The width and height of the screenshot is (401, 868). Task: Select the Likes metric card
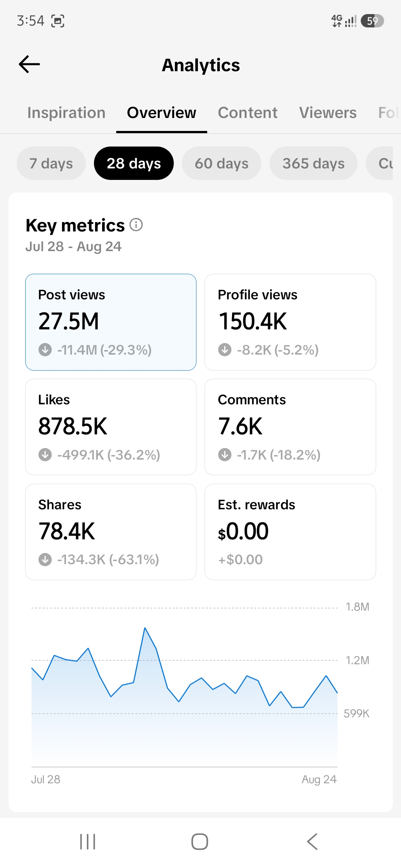pyautogui.click(x=111, y=427)
